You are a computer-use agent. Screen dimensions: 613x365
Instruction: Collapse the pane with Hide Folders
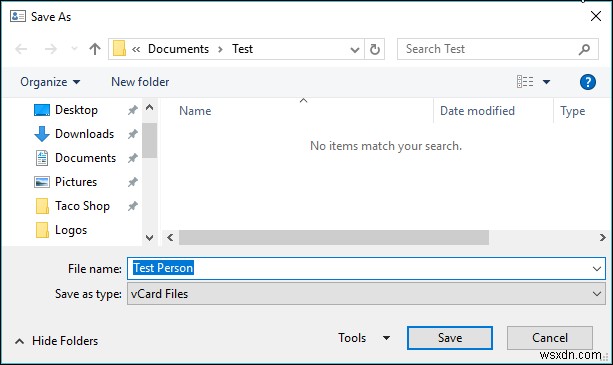pyautogui.click(x=57, y=341)
